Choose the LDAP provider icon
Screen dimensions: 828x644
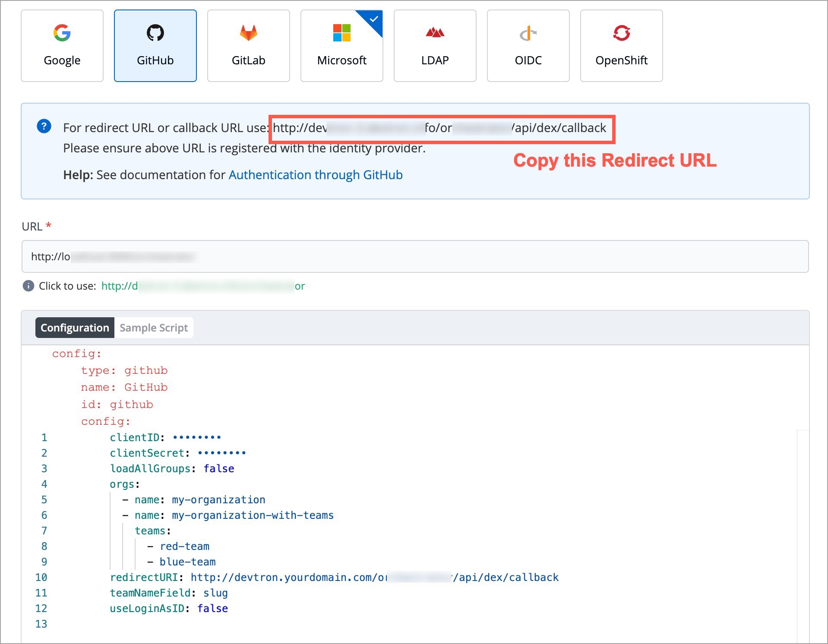[435, 33]
